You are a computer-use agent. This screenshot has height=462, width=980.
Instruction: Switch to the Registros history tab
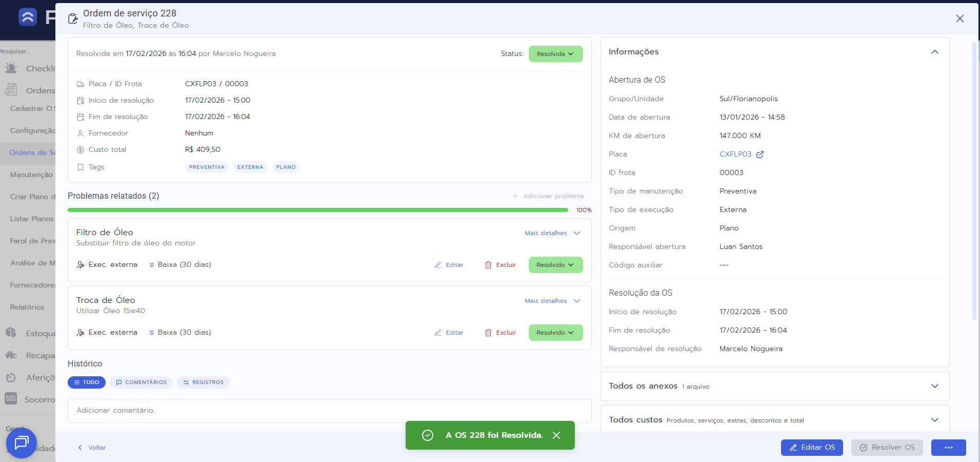(x=204, y=382)
